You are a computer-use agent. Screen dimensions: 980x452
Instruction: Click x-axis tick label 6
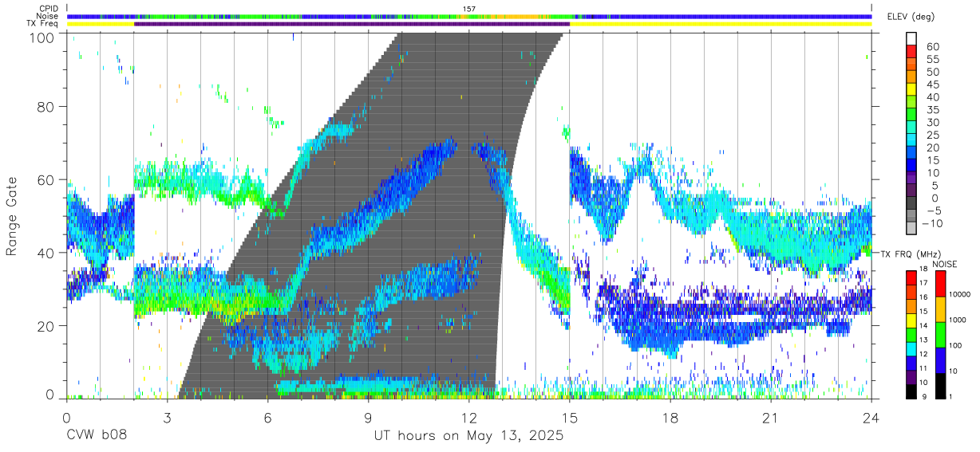(267, 418)
